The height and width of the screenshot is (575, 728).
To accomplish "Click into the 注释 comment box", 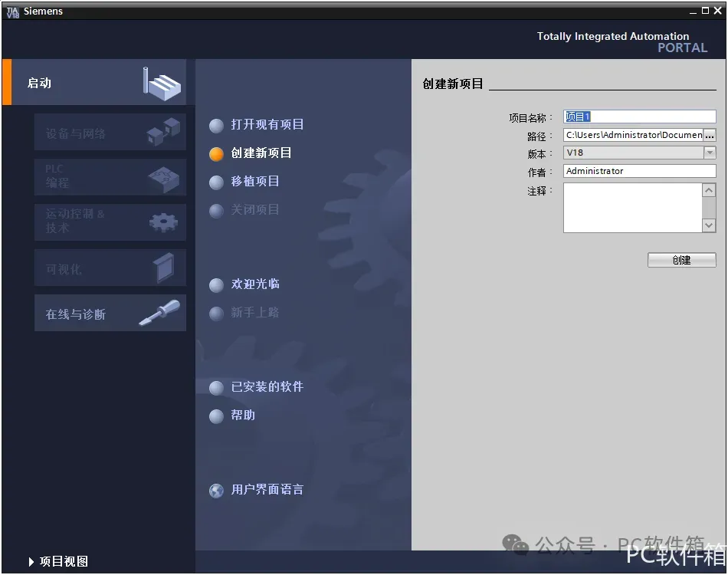I will pos(633,208).
